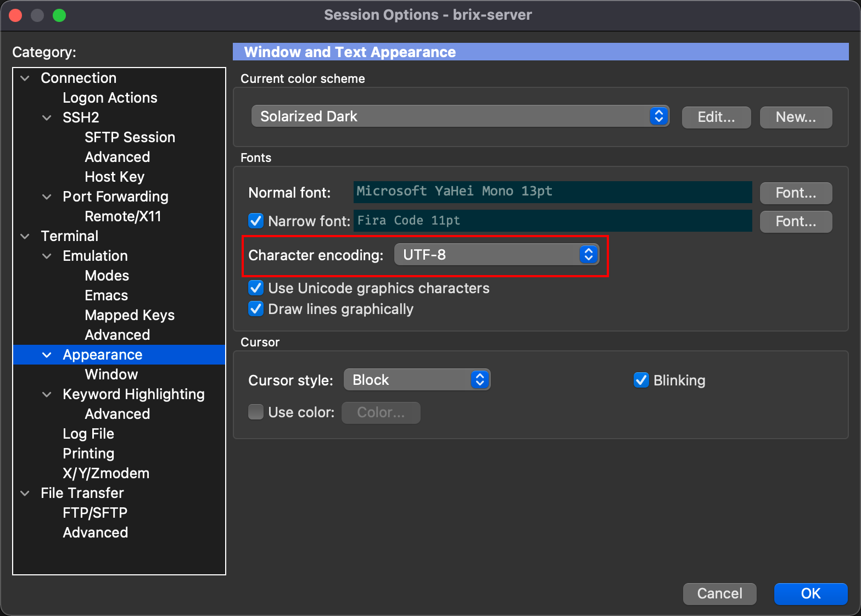Click Font... button for Normal font
Viewport: 861px width, 616px height.
pos(796,193)
